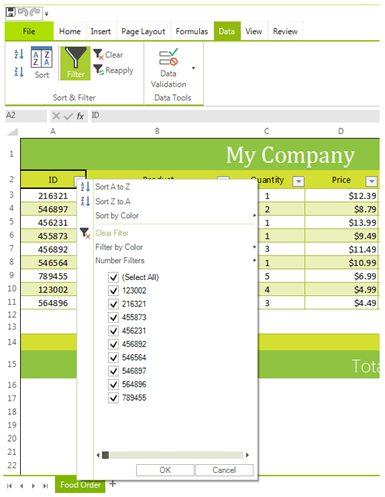
Task: Switch to the Insert tab
Action: point(101,31)
